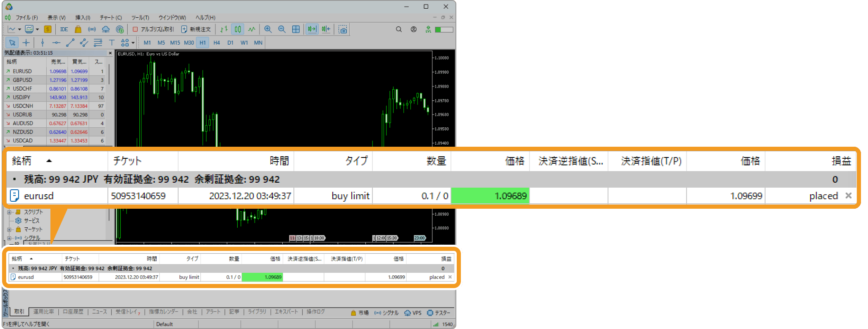Open the テスター strategy tester icon
Viewport: 868px width, 329px height.
click(439, 313)
